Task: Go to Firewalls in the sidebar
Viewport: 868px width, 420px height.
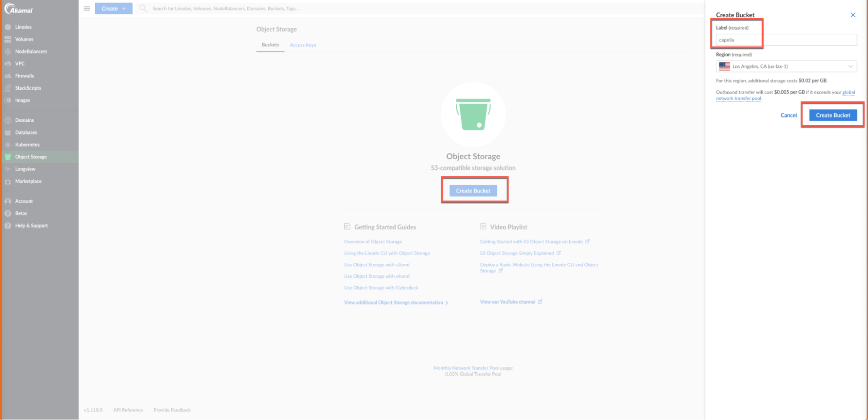Action: click(x=24, y=76)
